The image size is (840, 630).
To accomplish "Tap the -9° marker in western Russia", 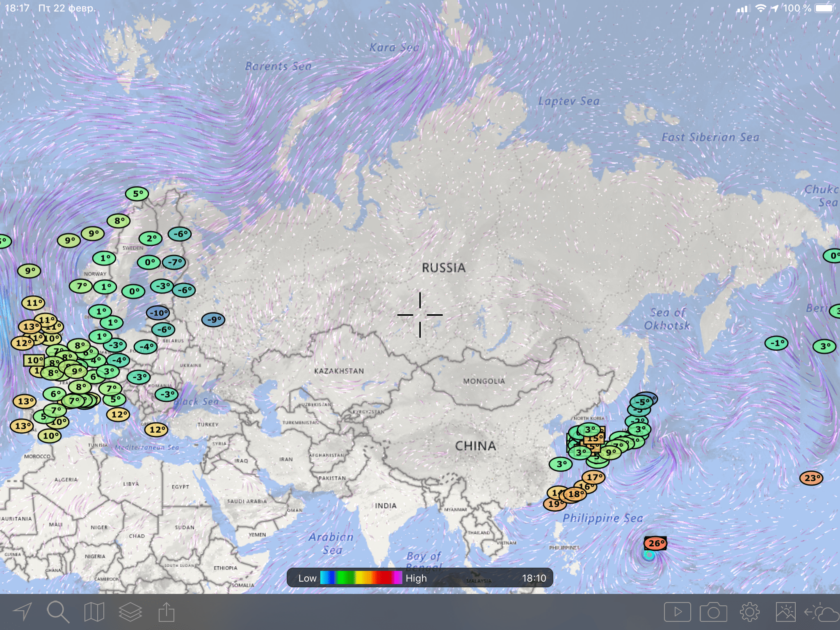I will click(213, 320).
